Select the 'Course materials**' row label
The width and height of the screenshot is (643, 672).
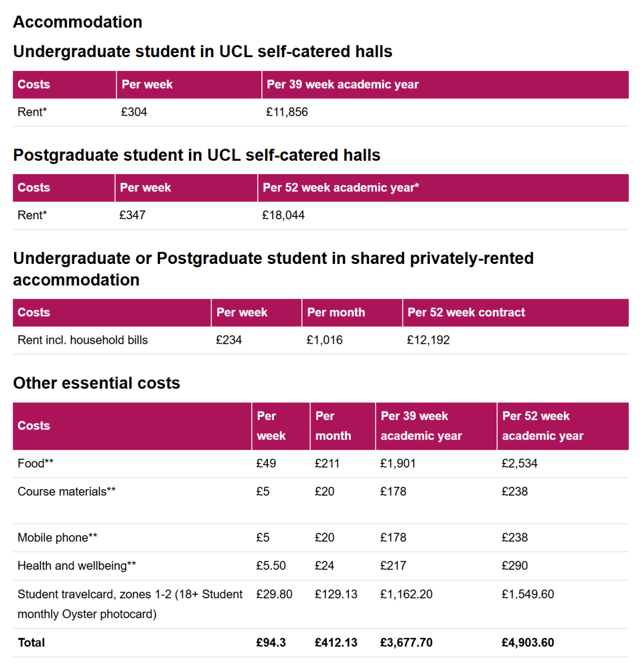pos(67,491)
